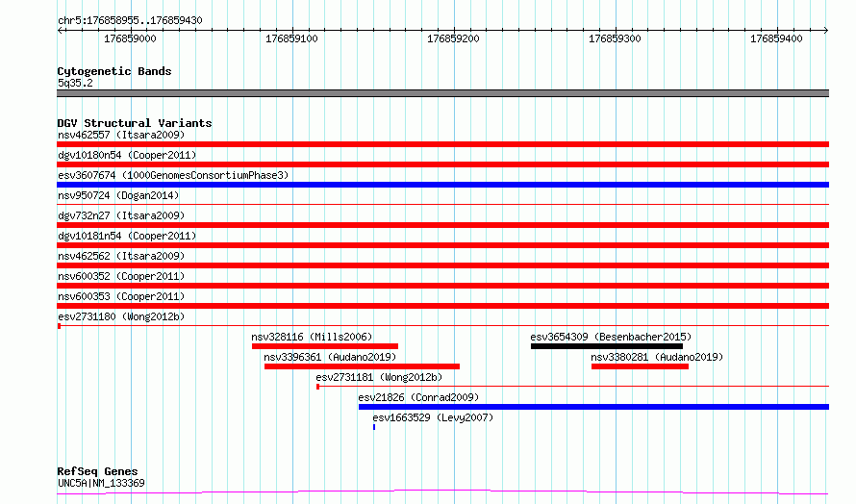Screen dimensions: 856x504
Task: Open variant nsv600353 (Cooper2011) label
Action: [x=121, y=296]
